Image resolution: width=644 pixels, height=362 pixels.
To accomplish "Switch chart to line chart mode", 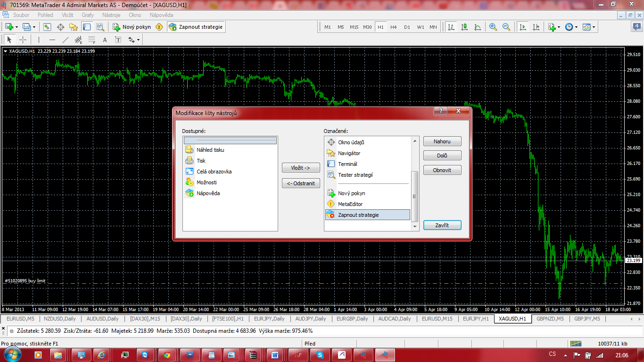I will tap(478, 27).
